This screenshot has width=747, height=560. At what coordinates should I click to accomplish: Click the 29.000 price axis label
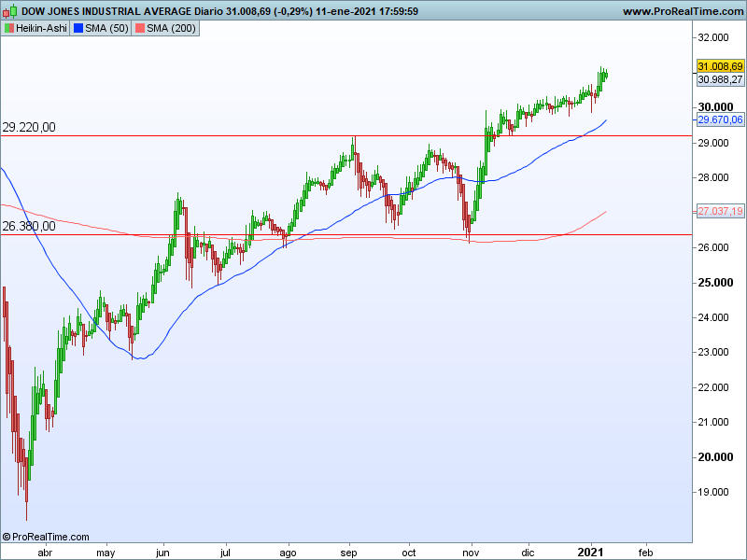point(713,143)
